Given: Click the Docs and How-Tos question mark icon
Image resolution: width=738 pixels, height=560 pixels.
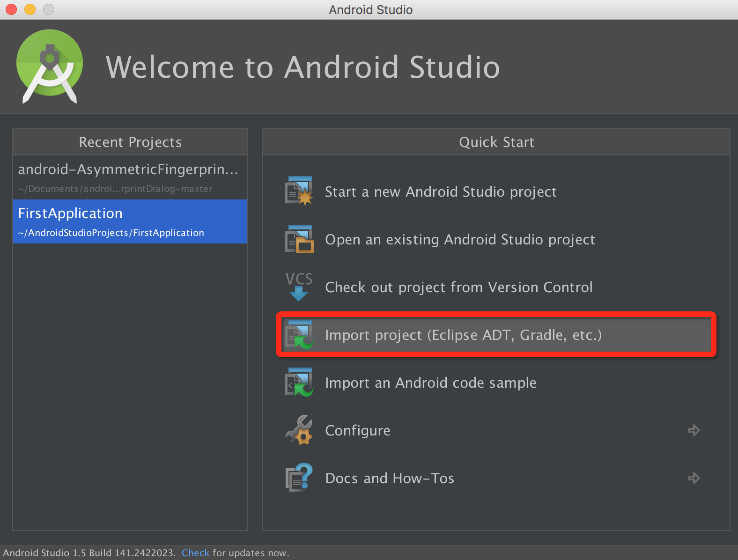Looking at the screenshot, I should pos(299,478).
